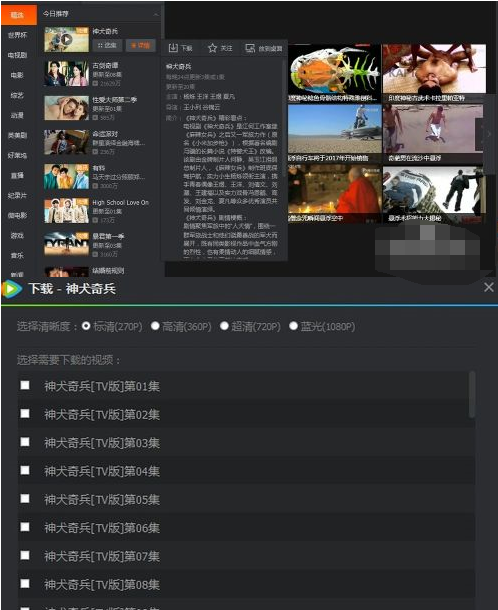Open the 英美剧 sidebar category
This screenshot has height=610, width=498.
[x=18, y=135]
